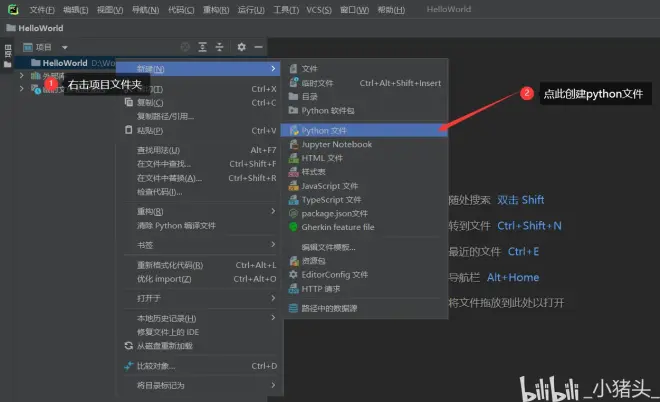This screenshot has height=402, width=660.
Task: Open the VCS(S) menu
Action: tap(319, 9)
